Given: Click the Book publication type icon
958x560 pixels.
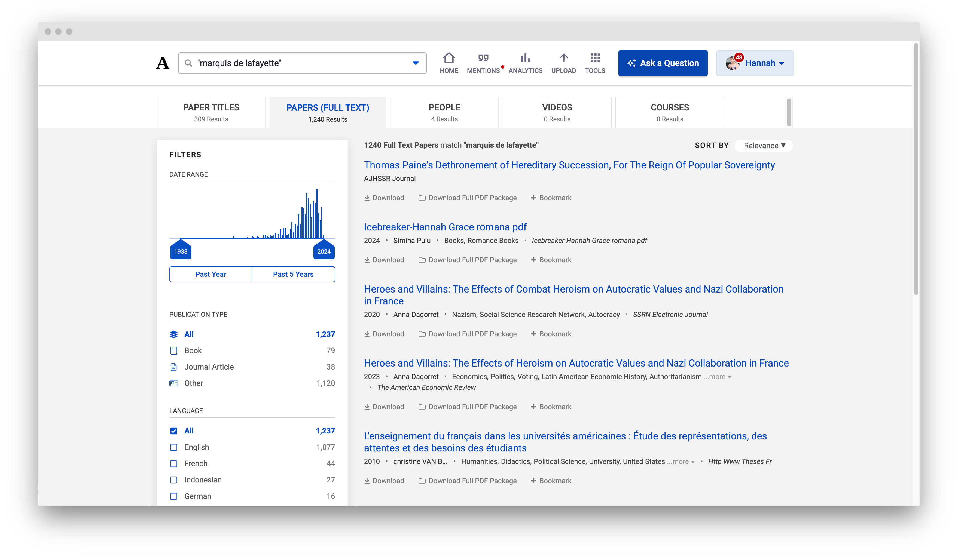Looking at the screenshot, I should coord(174,351).
